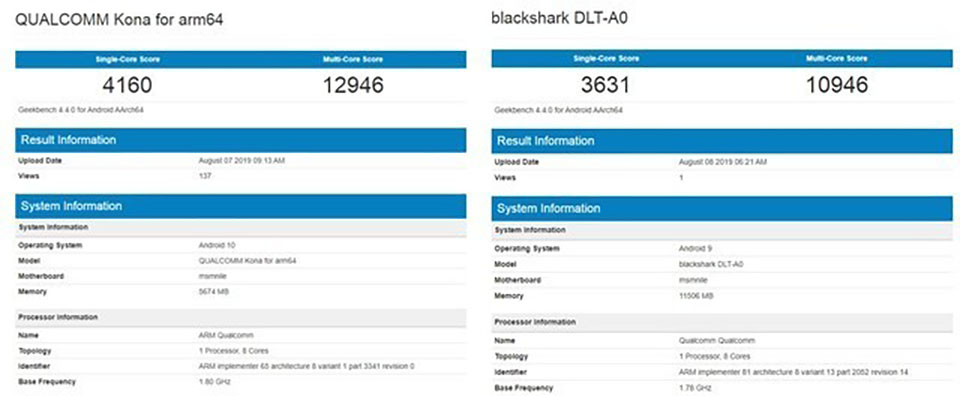Select the 'Android 10' operating system value
Image resolution: width=960 pixels, height=396 pixels.
pyautogui.click(x=217, y=245)
